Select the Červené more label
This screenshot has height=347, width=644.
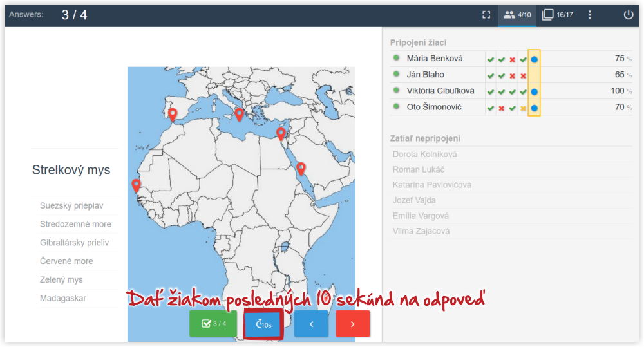pyautogui.click(x=66, y=261)
